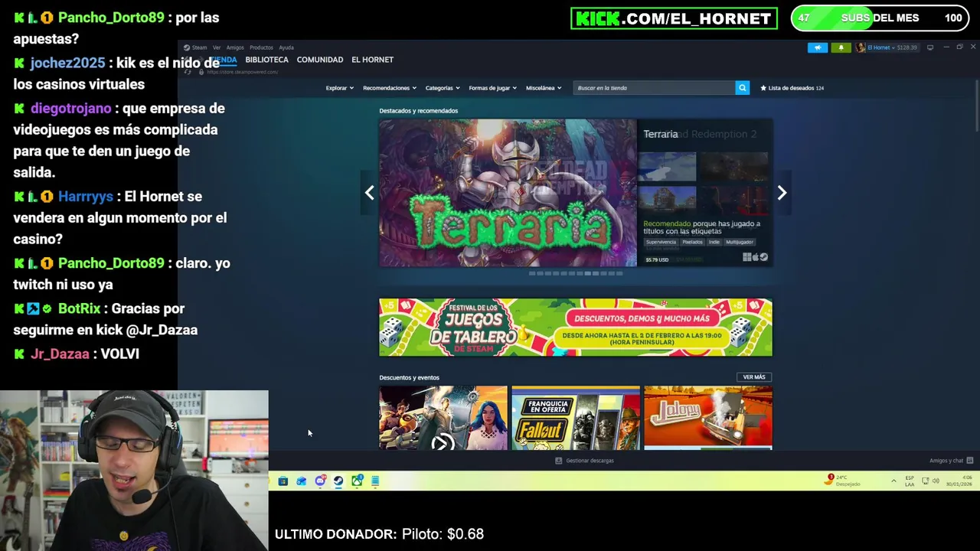This screenshot has width=980, height=551.
Task: Open the Ayuda menu
Action: [x=286, y=47]
